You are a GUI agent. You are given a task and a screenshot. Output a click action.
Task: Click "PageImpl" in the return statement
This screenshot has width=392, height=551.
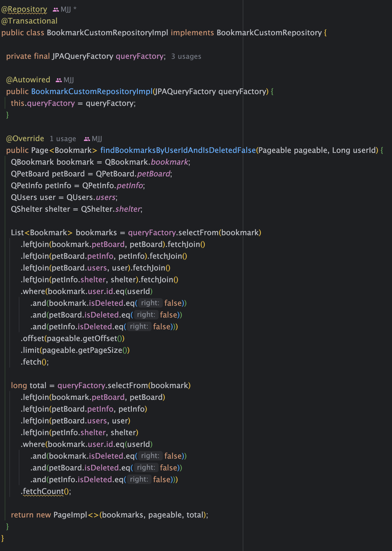coord(70,515)
